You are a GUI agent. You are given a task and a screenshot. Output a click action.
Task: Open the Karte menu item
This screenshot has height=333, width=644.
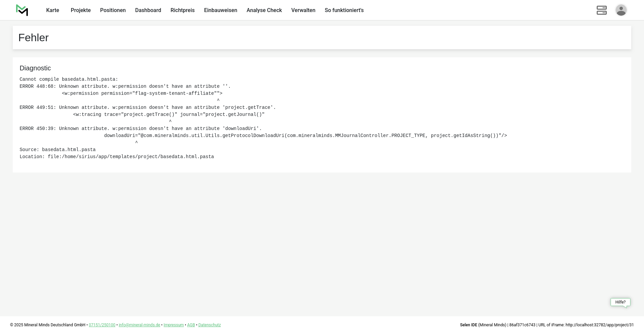click(x=53, y=10)
